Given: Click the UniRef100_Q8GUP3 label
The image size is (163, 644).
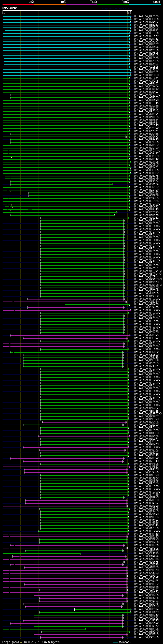Looking at the screenshot, I should point(146,109).
